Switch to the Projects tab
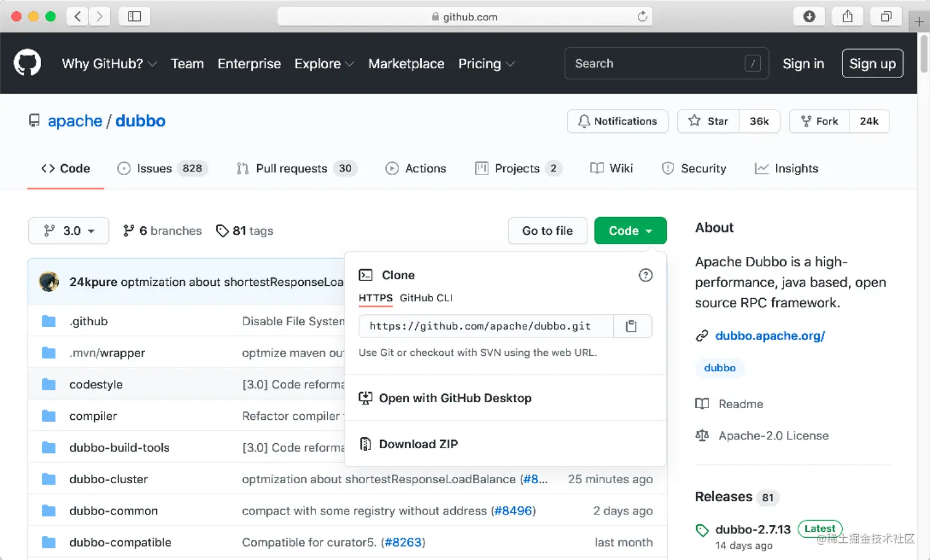 point(519,168)
